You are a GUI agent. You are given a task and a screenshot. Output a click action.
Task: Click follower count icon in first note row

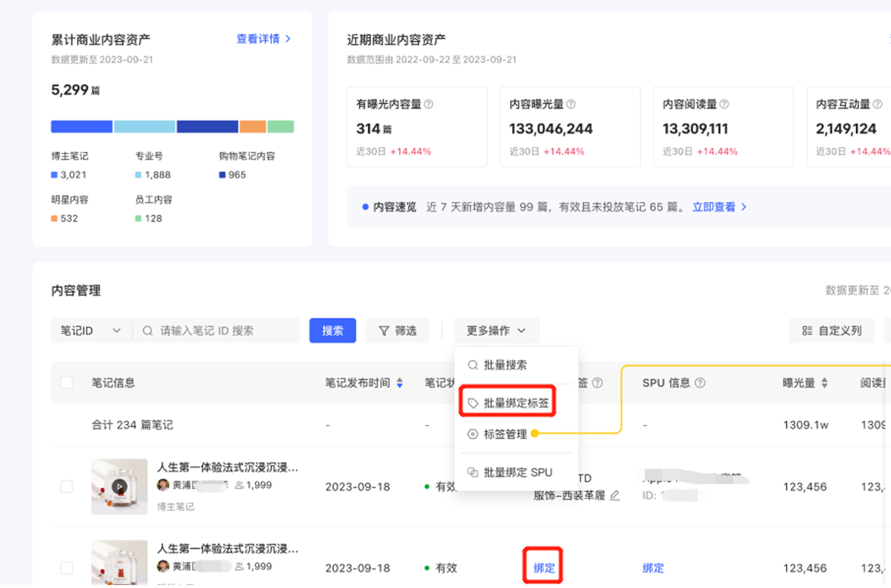pos(239,485)
